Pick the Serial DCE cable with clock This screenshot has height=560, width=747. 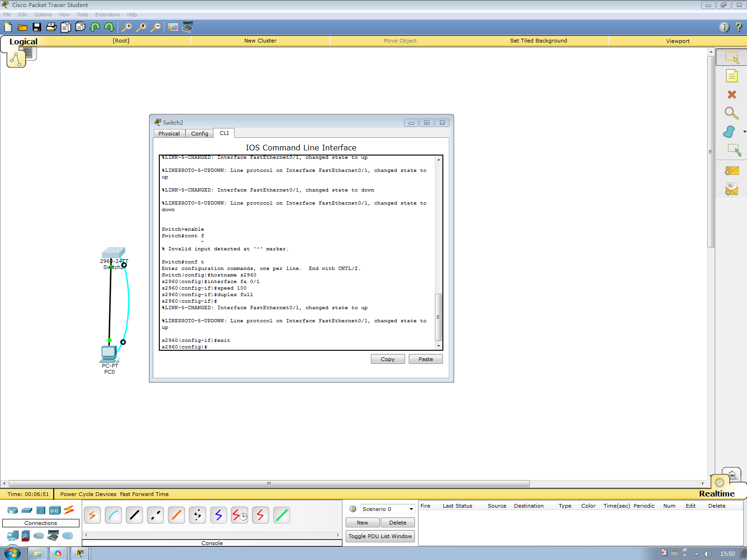pyautogui.click(x=240, y=515)
